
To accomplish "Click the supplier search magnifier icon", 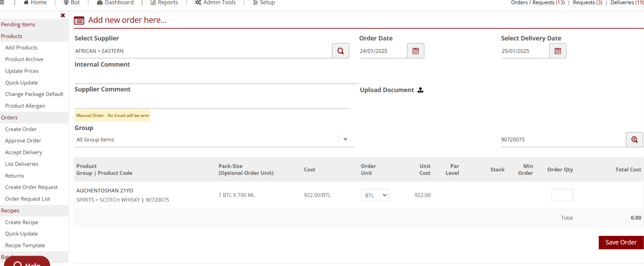I will tap(340, 51).
